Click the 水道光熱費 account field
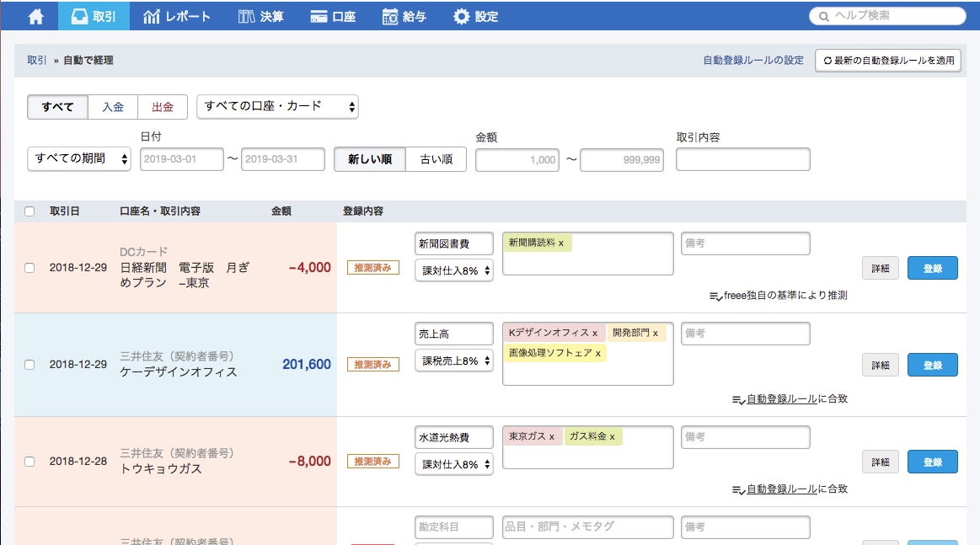Viewport: 980px width, 545px height. [453, 437]
